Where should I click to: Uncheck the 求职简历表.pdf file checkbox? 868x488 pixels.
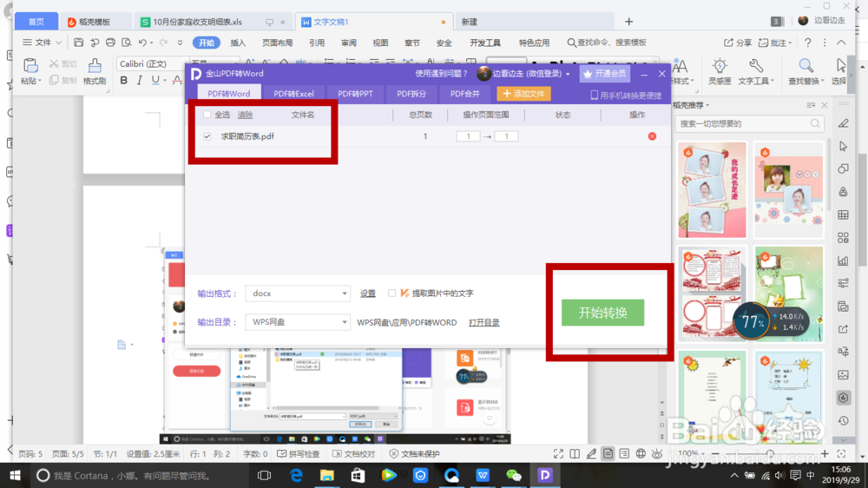207,136
